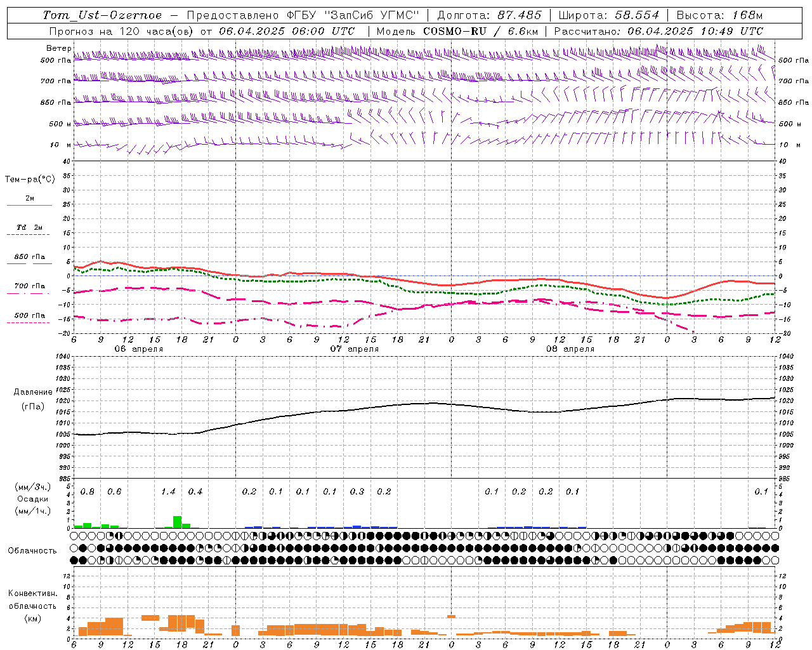Viewport: 812px width, 650px height.
Task: Click the precipitation value '0.4'
Action: (x=195, y=491)
